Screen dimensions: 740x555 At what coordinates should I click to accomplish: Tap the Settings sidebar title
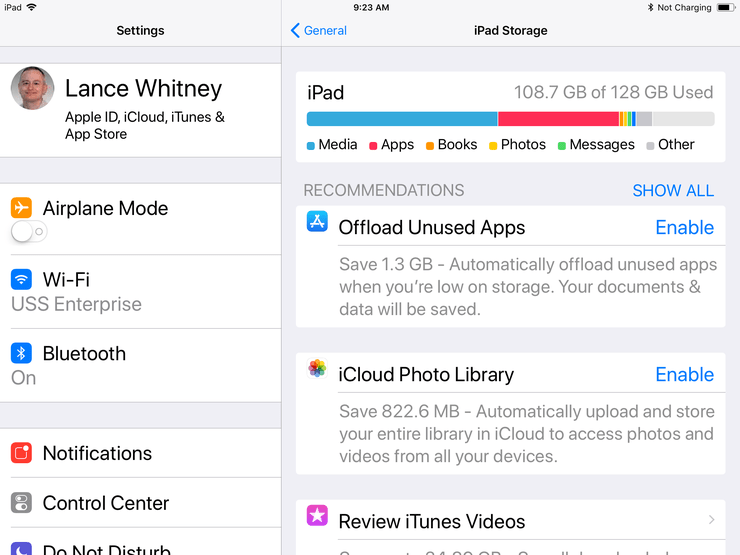[140, 30]
